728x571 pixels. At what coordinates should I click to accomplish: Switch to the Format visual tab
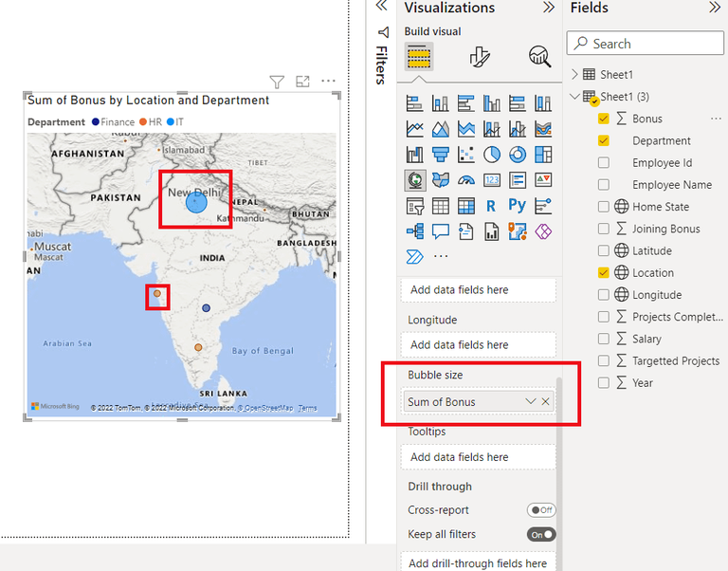[479, 57]
